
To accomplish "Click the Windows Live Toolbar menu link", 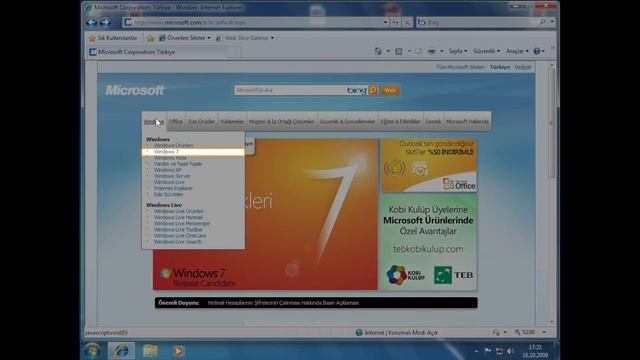I will point(178,229).
